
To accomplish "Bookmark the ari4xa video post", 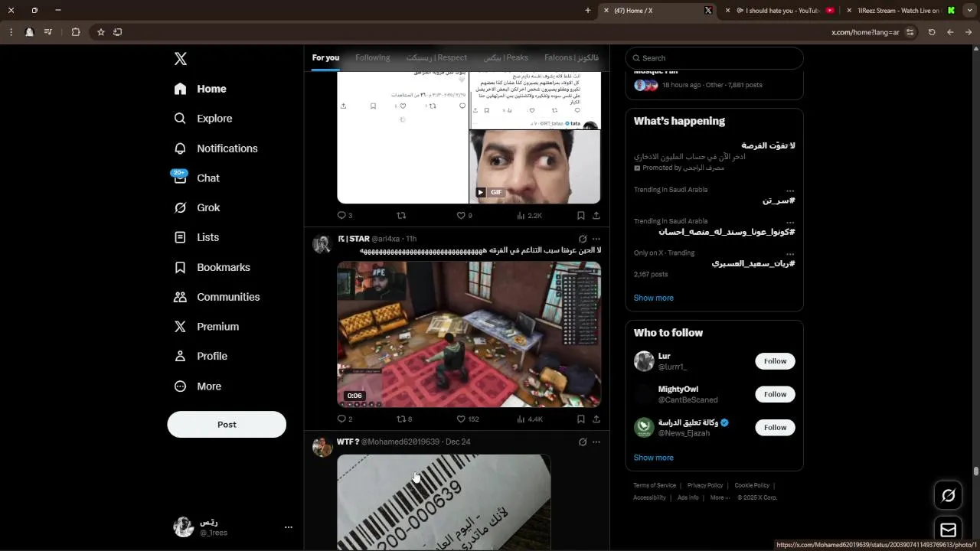I will coord(580,419).
